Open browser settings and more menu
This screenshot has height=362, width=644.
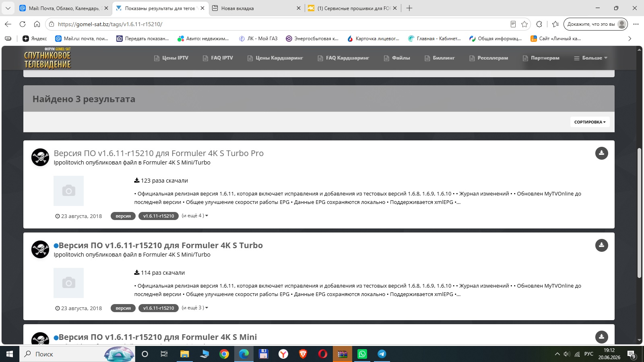click(636, 24)
